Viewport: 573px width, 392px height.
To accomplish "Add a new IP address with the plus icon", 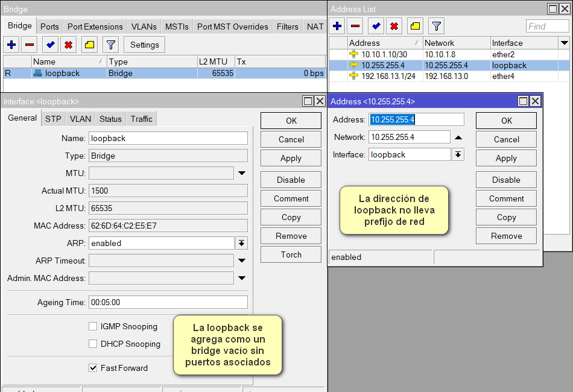I will (x=337, y=26).
